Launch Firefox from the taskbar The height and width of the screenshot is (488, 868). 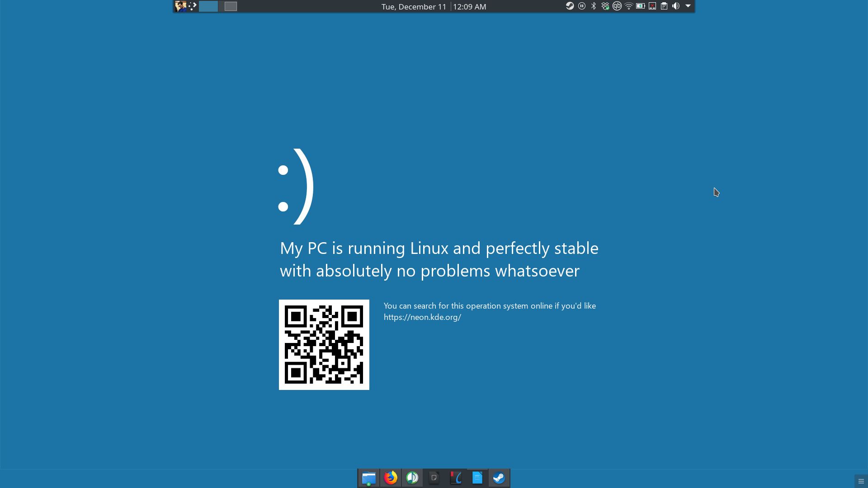click(391, 478)
